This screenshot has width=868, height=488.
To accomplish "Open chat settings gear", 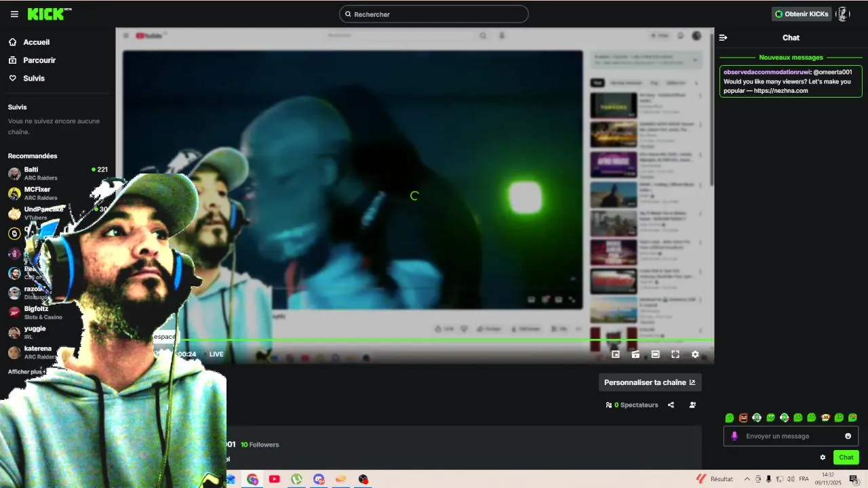I will [823, 457].
